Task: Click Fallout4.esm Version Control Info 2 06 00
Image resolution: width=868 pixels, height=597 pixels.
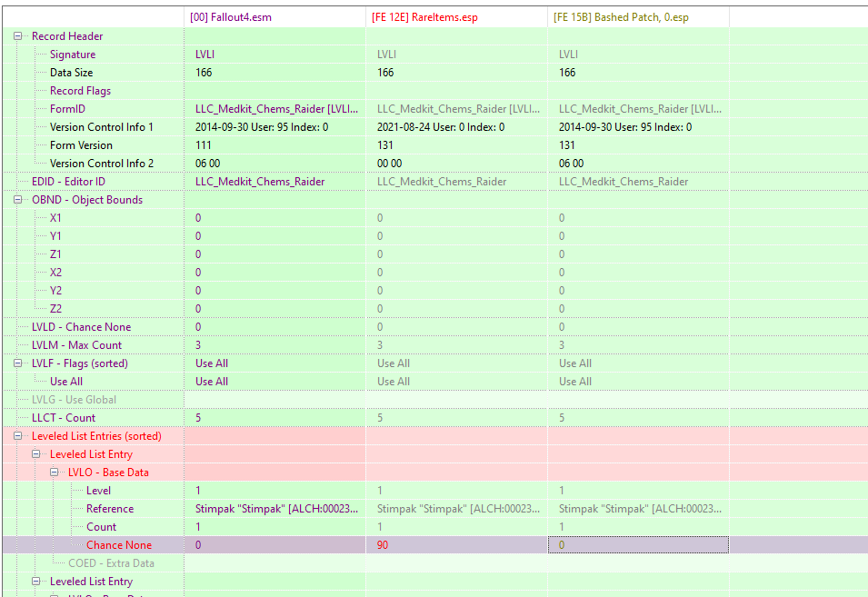Action: click(207, 164)
